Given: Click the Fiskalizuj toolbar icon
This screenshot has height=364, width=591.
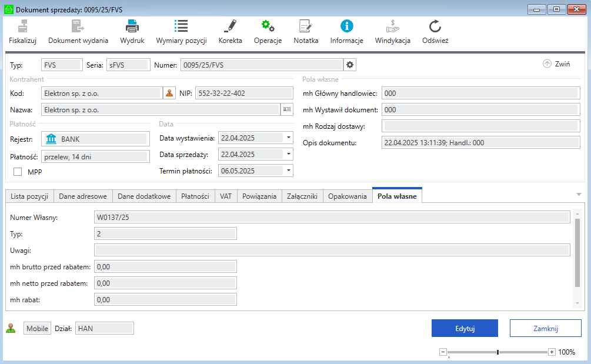Looking at the screenshot, I should tap(23, 26).
